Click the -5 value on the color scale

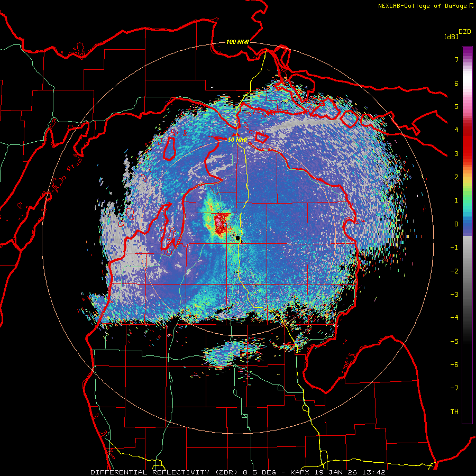pyautogui.click(x=454, y=342)
